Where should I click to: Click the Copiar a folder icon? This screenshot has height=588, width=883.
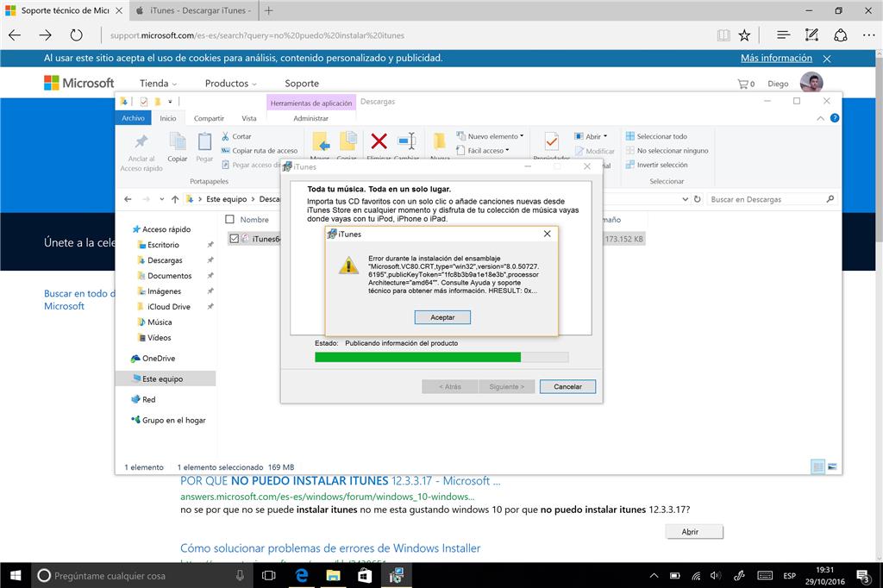click(348, 142)
